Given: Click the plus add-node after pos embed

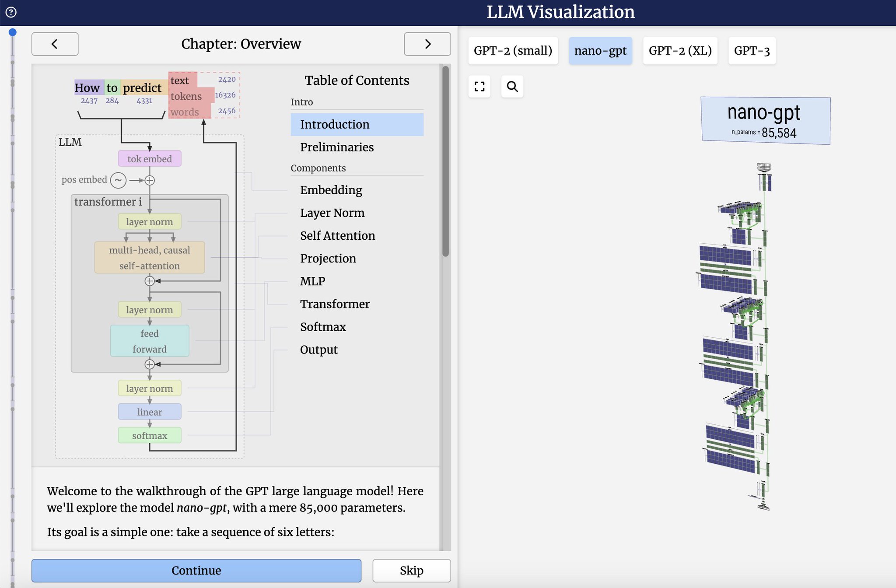Looking at the screenshot, I should click(x=150, y=180).
